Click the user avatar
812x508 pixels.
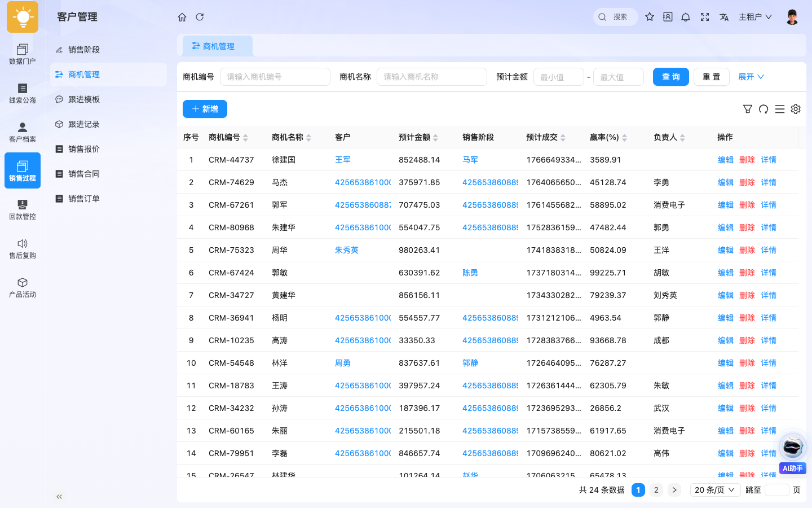(792, 17)
